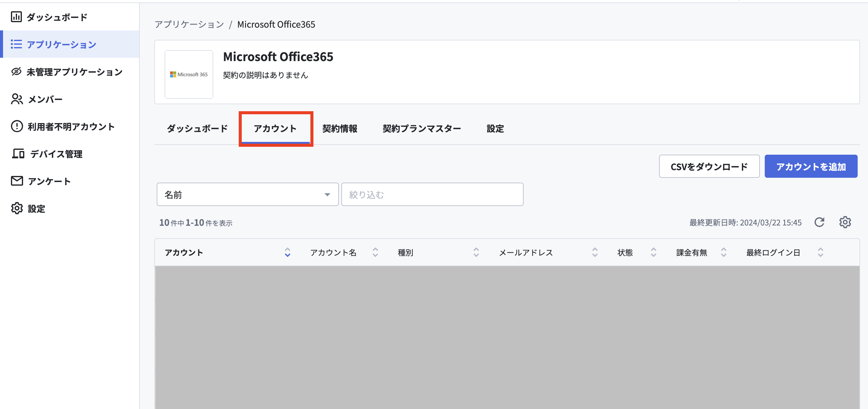The width and height of the screenshot is (868, 409).
Task: Click the dashboard chart icon in sidebar
Action: click(x=16, y=16)
